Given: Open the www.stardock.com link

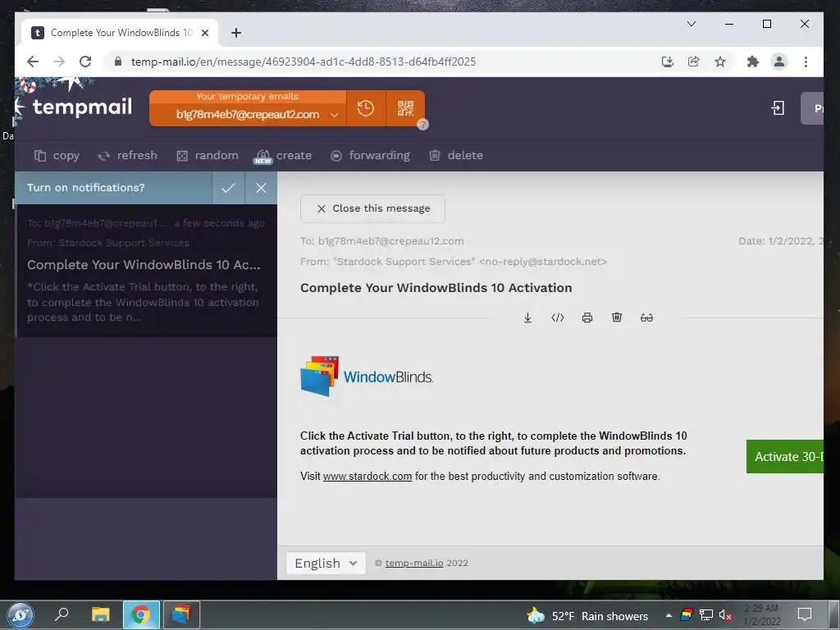Looking at the screenshot, I should point(367,477).
